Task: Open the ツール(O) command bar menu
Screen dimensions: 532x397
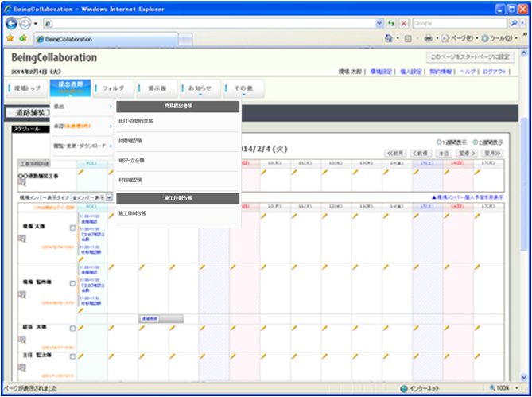Action: pos(499,39)
